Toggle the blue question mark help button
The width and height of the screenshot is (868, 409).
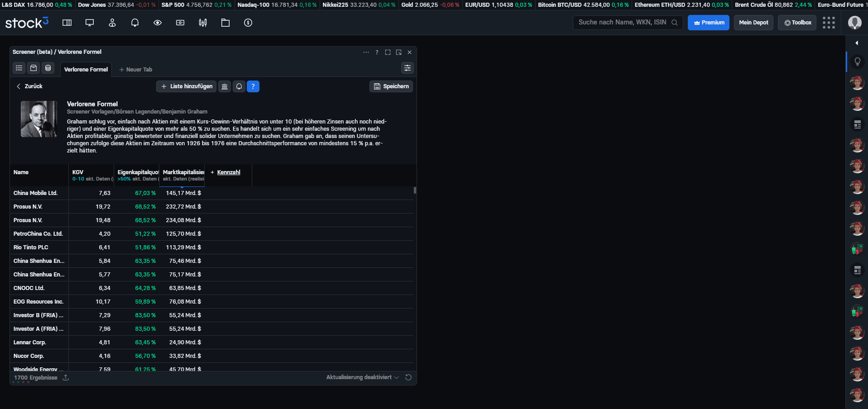pos(253,86)
